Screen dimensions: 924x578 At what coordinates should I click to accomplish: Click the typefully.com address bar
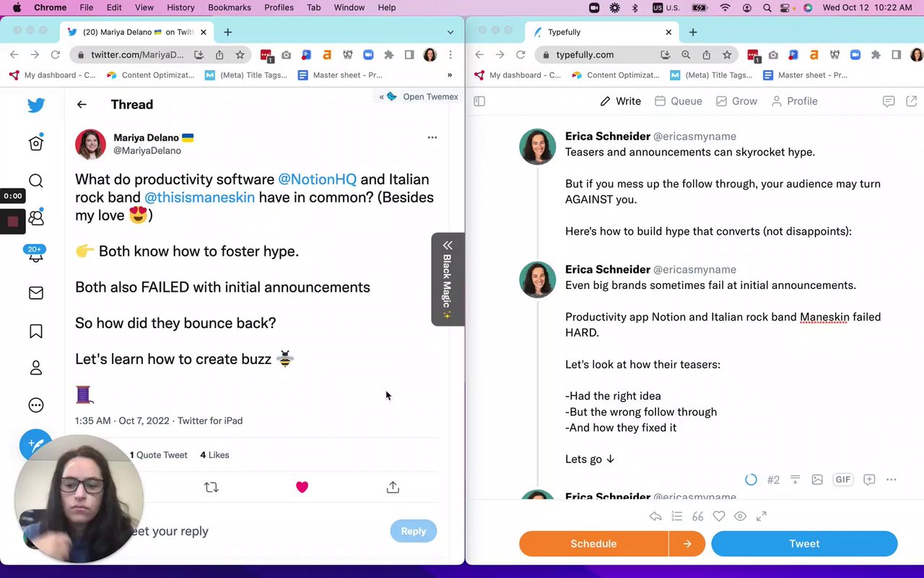click(x=637, y=55)
